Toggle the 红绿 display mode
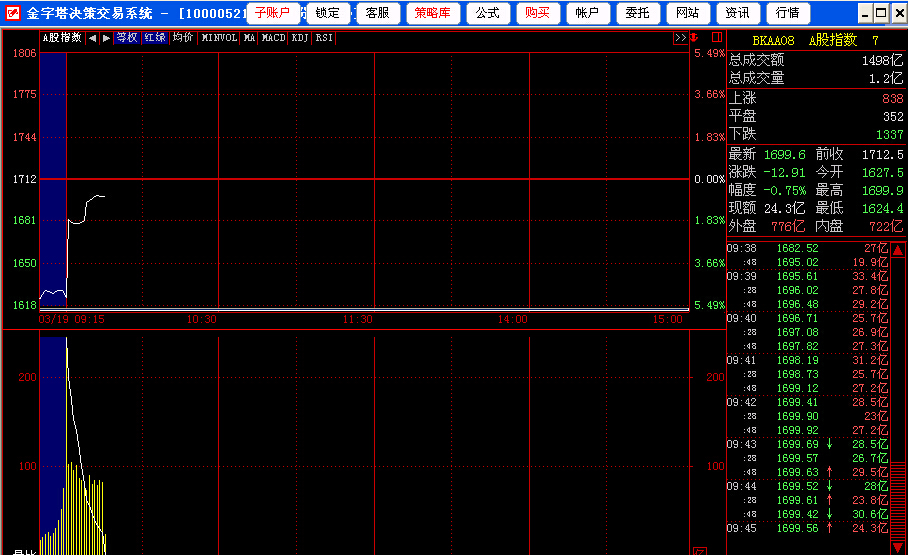This screenshot has height=555, width=908. (154, 38)
